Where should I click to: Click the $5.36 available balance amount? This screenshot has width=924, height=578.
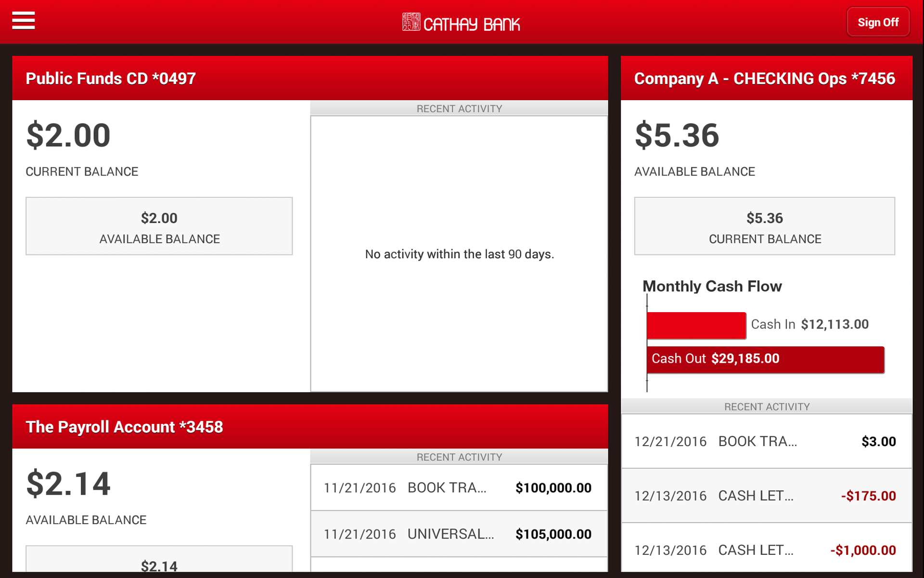pos(677,135)
